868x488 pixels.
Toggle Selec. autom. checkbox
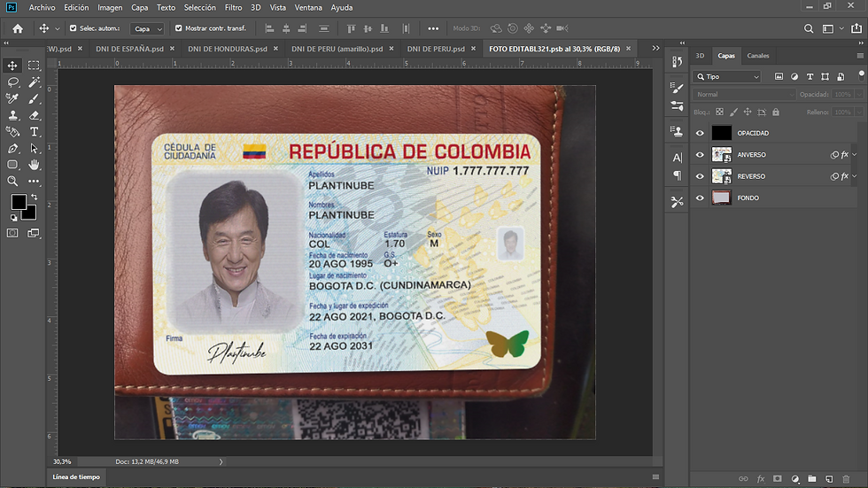(x=73, y=28)
